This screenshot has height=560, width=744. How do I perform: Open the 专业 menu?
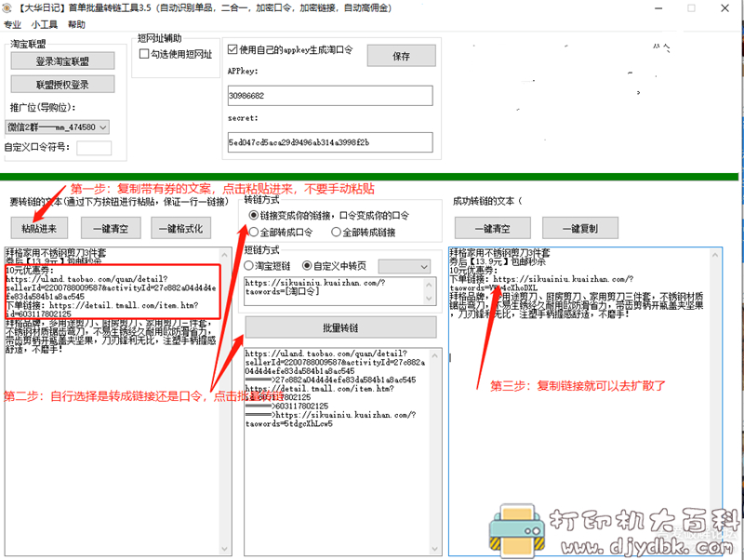(x=12, y=24)
